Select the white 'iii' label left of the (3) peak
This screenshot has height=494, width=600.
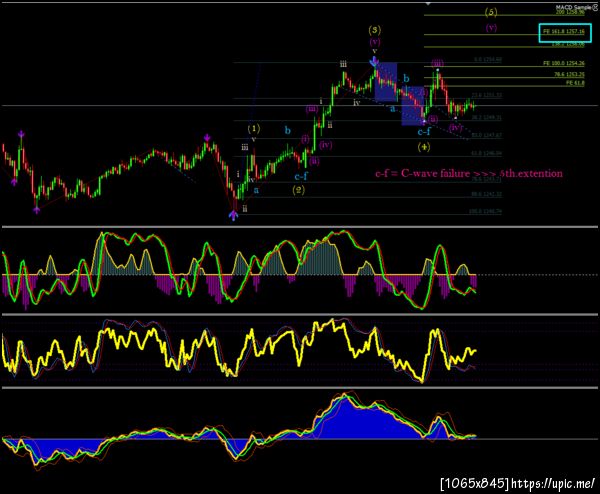tap(343, 64)
